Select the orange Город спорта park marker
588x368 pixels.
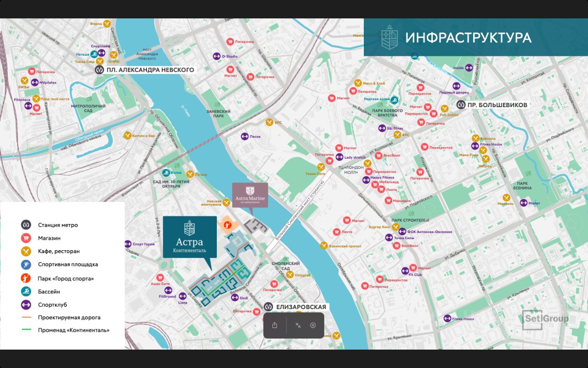pos(227,225)
